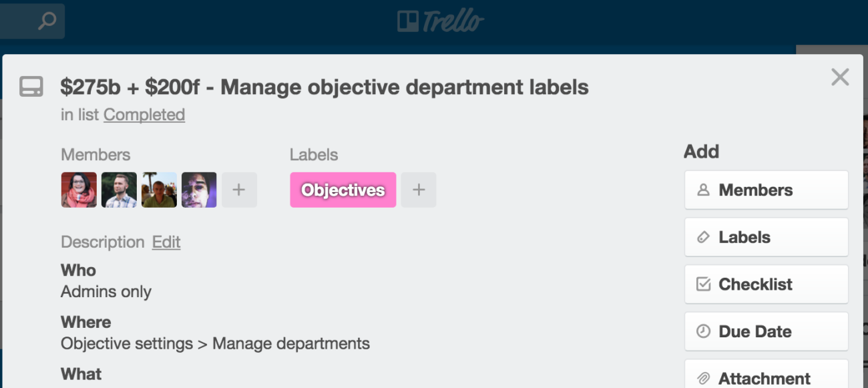Open the third member avatar
Image resolution: width=868 pixels, height=388 pixels.
[x=159, y=190]
